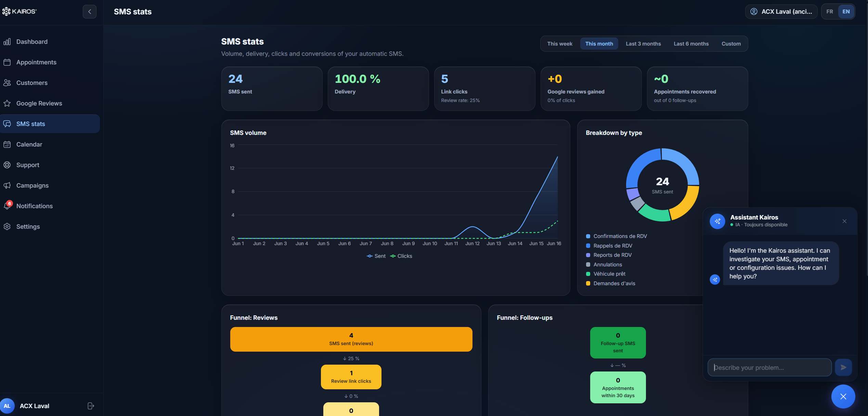Viewport: 868px width, 416px height.
Task: Select Custom period
Action: 731,44
